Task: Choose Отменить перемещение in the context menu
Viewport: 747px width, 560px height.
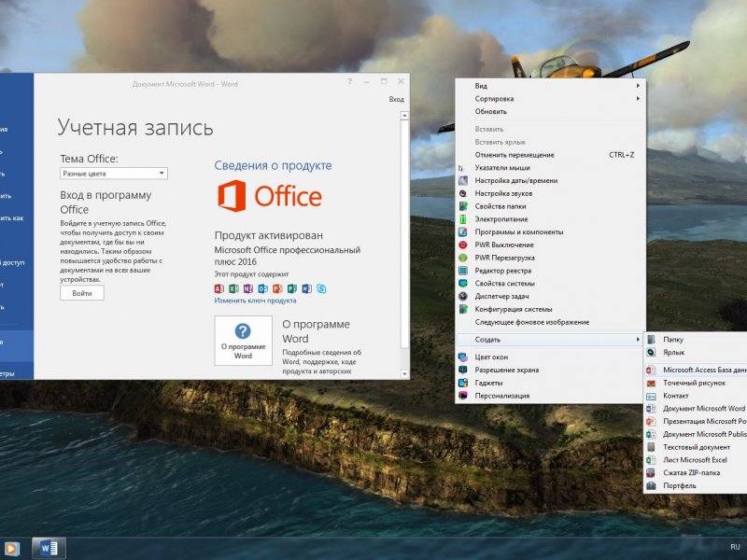Action: click(x=551, y=155)
